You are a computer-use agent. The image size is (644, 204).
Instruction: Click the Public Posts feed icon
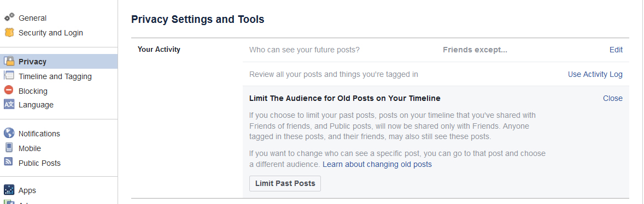click(x=9, y=162)
